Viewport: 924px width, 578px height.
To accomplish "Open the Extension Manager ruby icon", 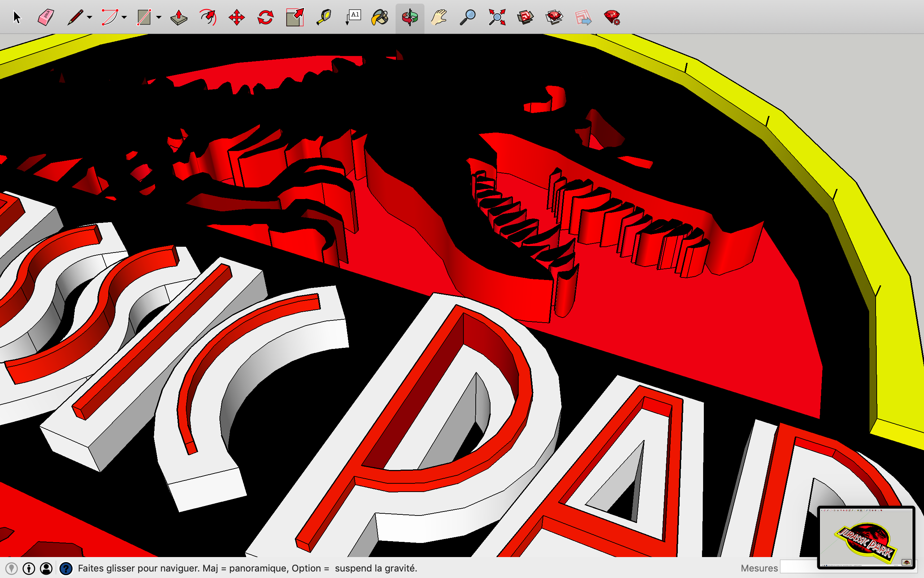I will tap(612, 17).
